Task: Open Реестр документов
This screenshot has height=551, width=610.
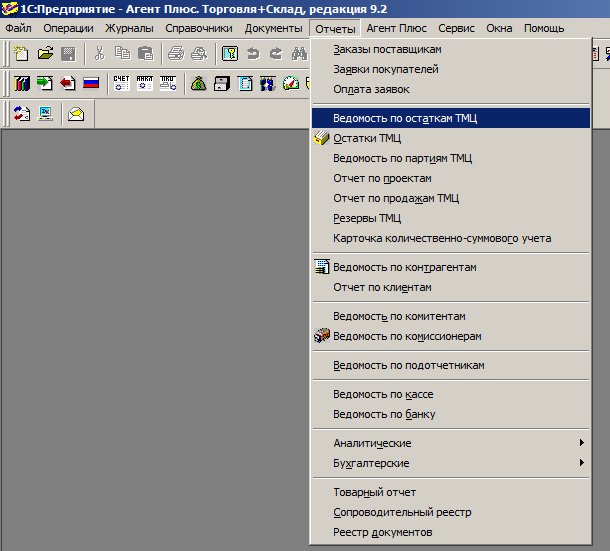Action: point(451,532)
